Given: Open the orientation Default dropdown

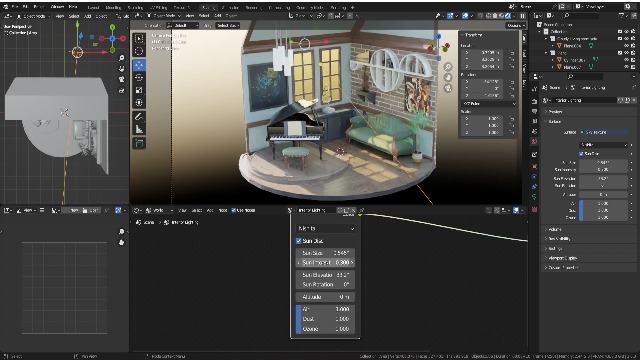Looking at the screenshot, I should point(183,25).
